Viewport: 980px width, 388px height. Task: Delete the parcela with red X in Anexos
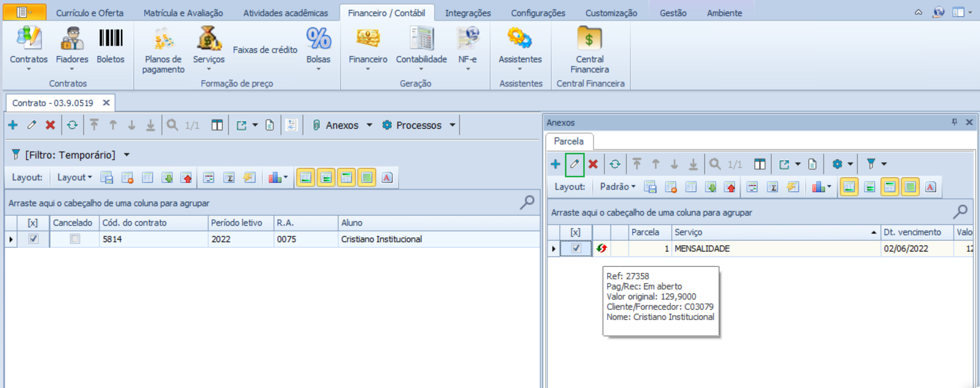pyautogui.click(x=593, y=164)
